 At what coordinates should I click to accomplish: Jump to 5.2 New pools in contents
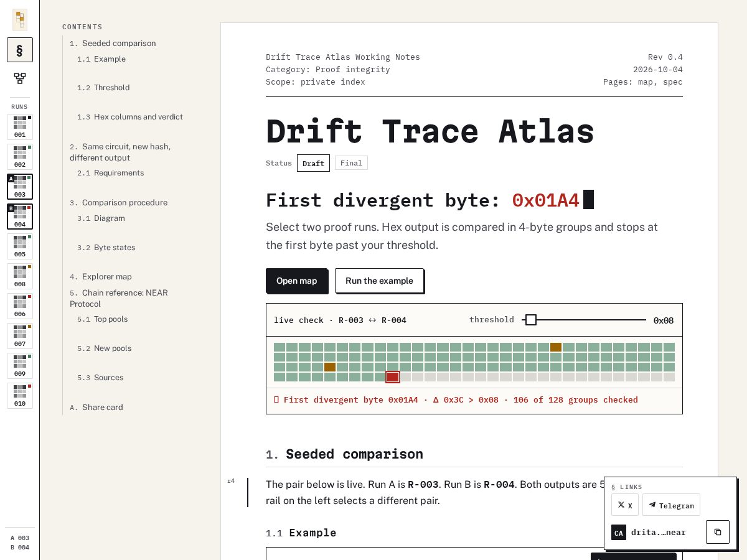104,348
